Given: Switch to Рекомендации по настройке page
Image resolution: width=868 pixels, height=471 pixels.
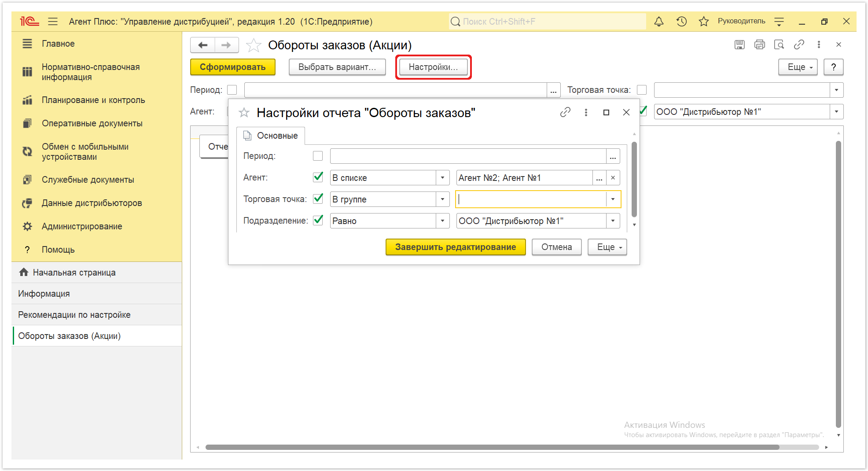Looking at the screenshot, I should pos(97,315).
